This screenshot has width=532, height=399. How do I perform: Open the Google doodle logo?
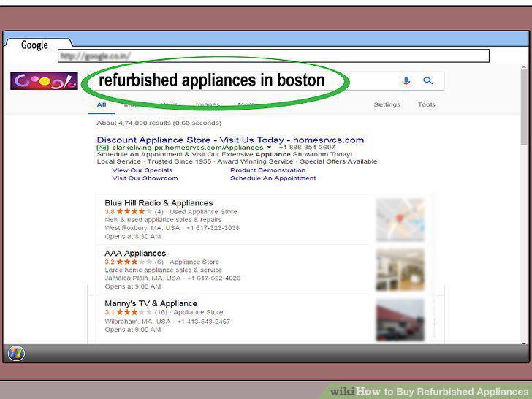(x=44, y=80)
